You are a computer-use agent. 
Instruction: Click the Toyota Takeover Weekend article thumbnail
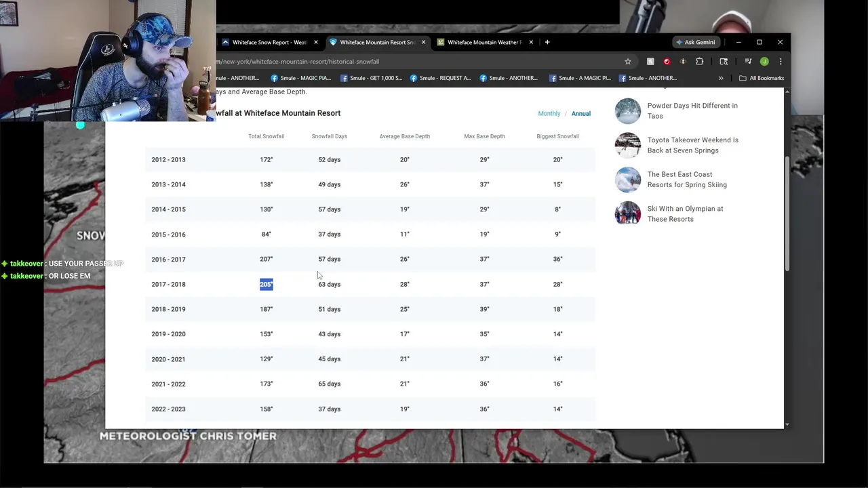pos(628,145)
